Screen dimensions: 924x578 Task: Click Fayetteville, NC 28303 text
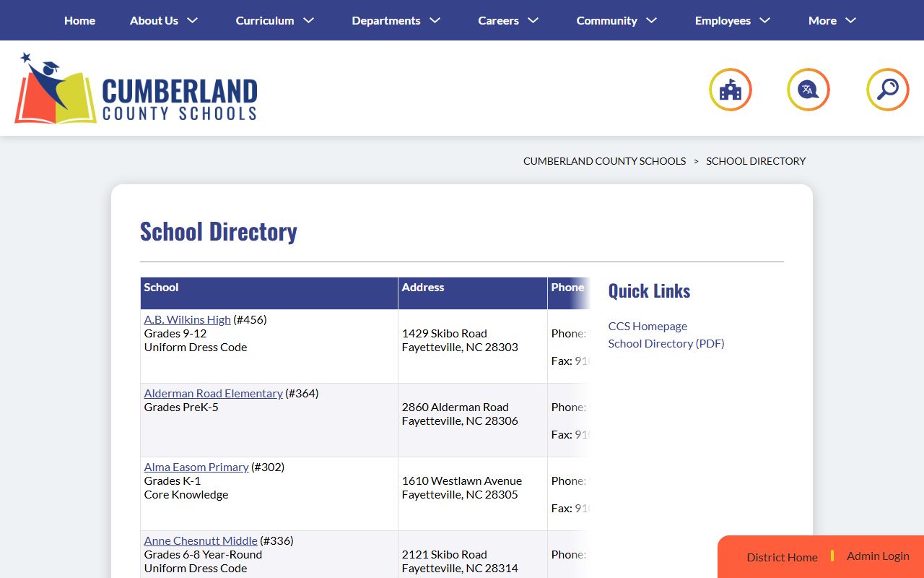(460, 347)
